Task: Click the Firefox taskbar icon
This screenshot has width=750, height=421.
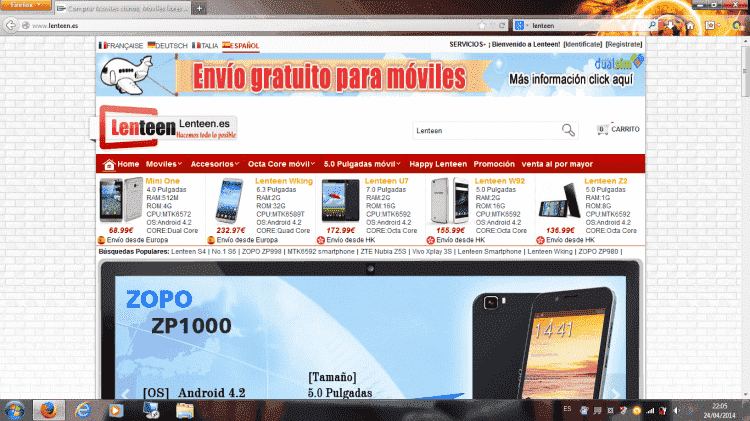Action: pyautogui.click(x=48, y=410)
